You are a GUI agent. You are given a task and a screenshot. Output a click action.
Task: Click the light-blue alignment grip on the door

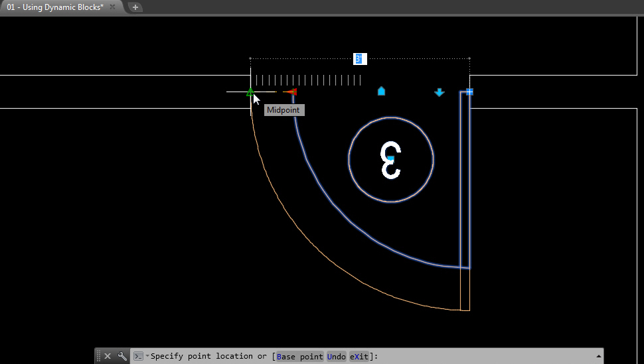(x=381, y=91)
